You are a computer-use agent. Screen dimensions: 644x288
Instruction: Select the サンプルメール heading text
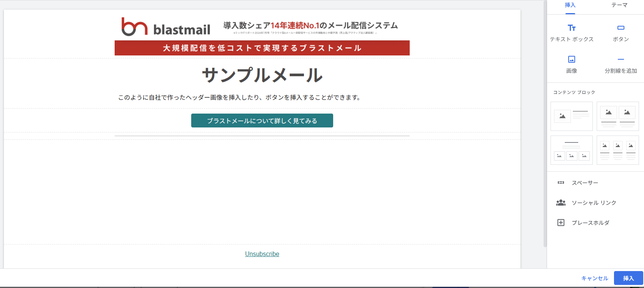[262, 75]
